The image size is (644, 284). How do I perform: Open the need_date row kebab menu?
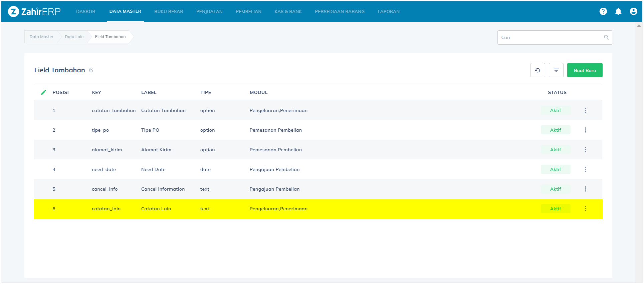[x=585, y=169]
